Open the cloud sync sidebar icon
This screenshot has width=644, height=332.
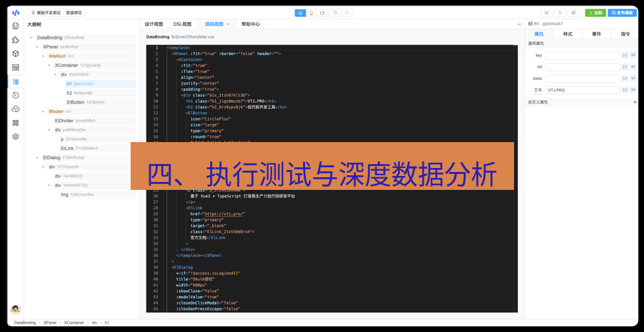click(16, 109)
